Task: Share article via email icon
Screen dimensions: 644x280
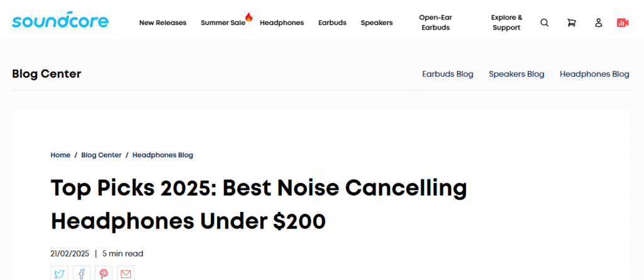Action: pos(126,274)
